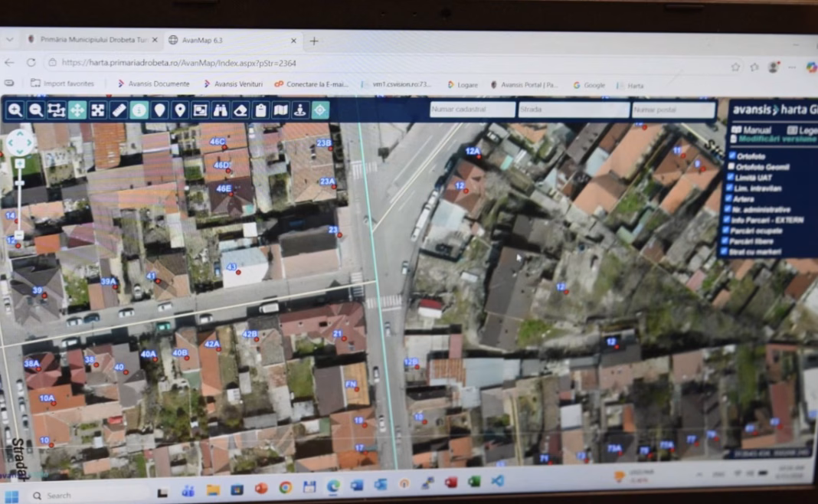
Task: Open the Manual link in layers panel
Action: [751, 130]
